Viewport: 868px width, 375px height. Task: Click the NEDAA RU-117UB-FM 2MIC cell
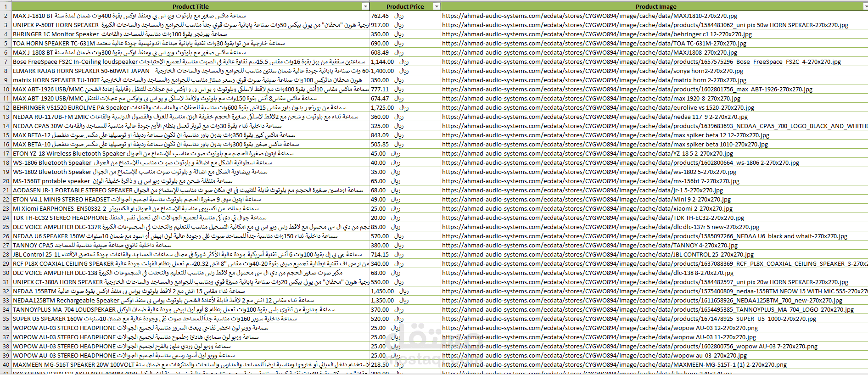pos(190,117)
